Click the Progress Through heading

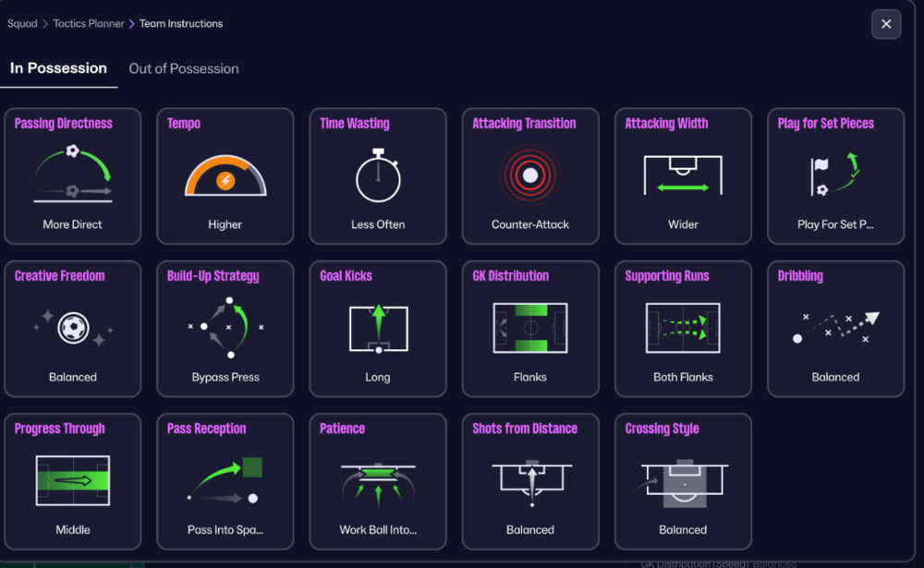(59, 429)
